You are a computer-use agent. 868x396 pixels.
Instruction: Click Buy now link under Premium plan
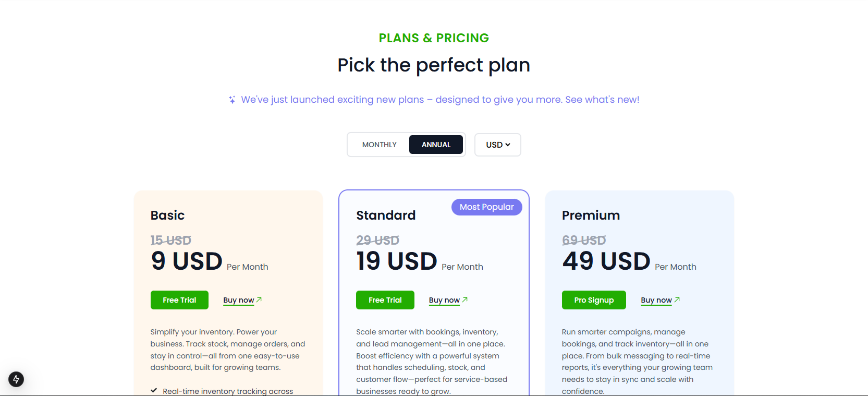pyautogui.click(x=656, y=300)
